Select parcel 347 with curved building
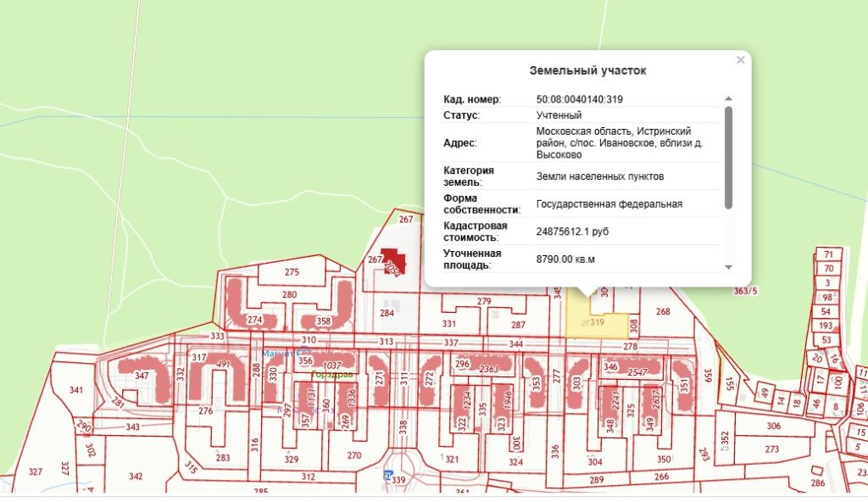 (142, 375)
